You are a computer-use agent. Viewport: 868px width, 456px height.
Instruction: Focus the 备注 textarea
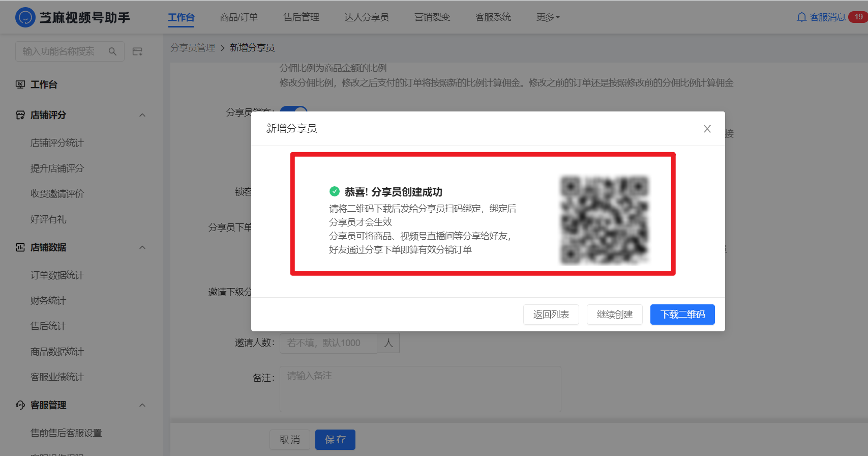tap(421, 389)
